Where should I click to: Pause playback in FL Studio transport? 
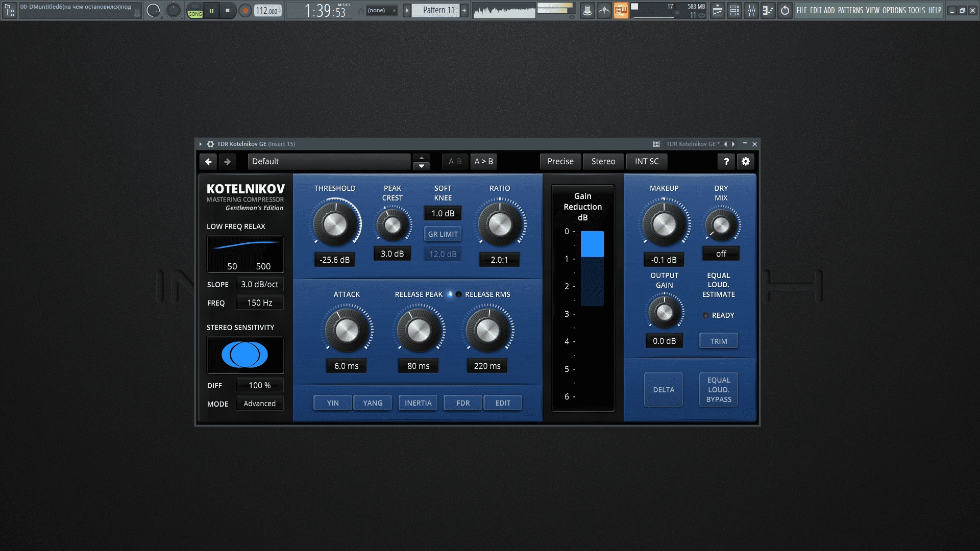[211, 10]
